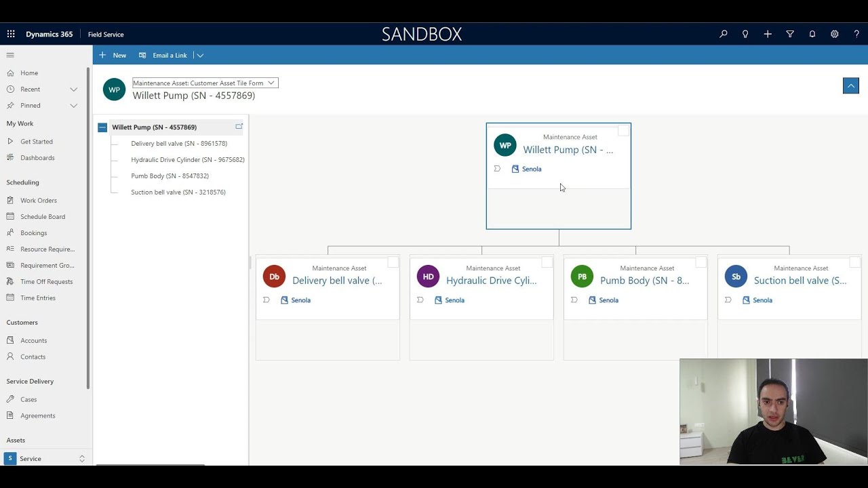Click the Email a Link envelope icon
This screenshot has width=868, height=488.
tap(142, 56)
